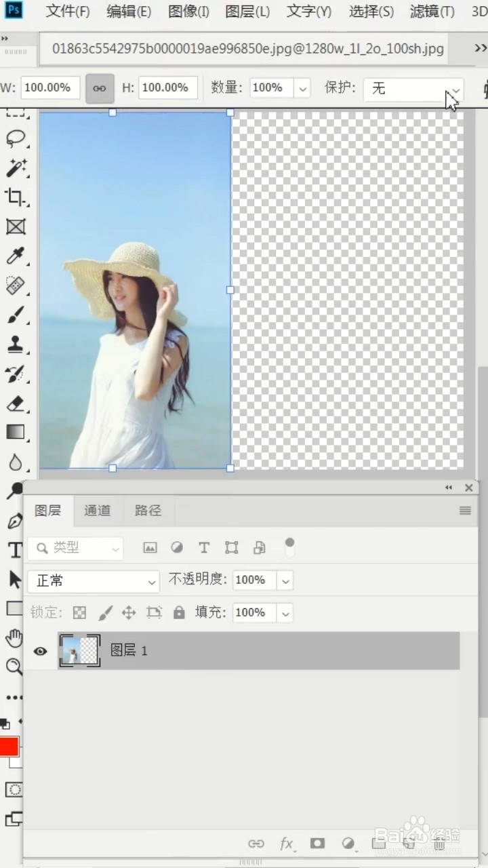Select the Path Selection tool

click(15, 579)
